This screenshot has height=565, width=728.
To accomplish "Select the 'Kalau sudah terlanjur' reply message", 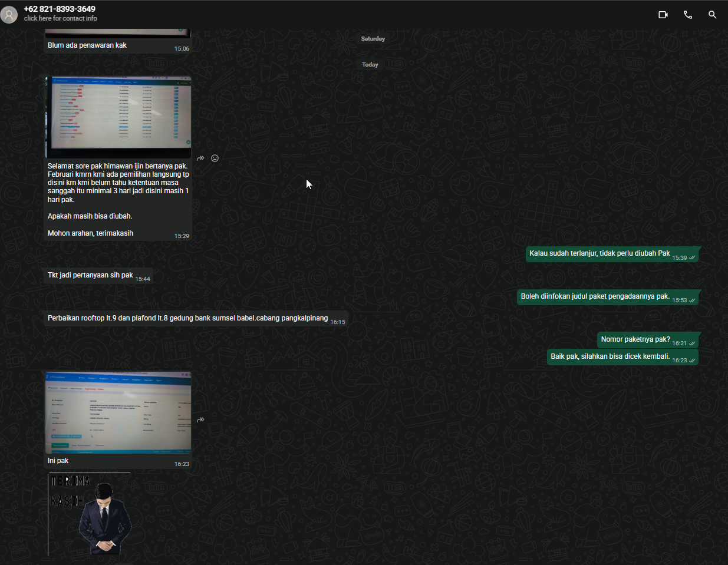I will point(612,255).
